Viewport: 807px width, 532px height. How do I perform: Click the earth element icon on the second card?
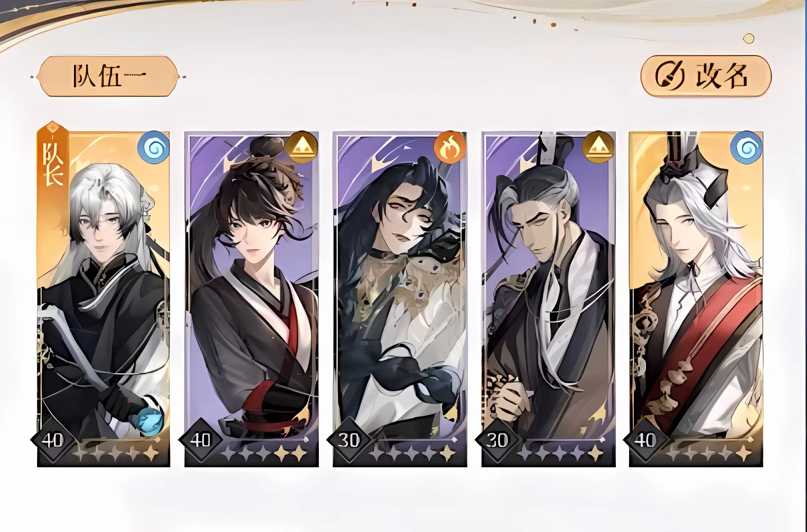300,147
